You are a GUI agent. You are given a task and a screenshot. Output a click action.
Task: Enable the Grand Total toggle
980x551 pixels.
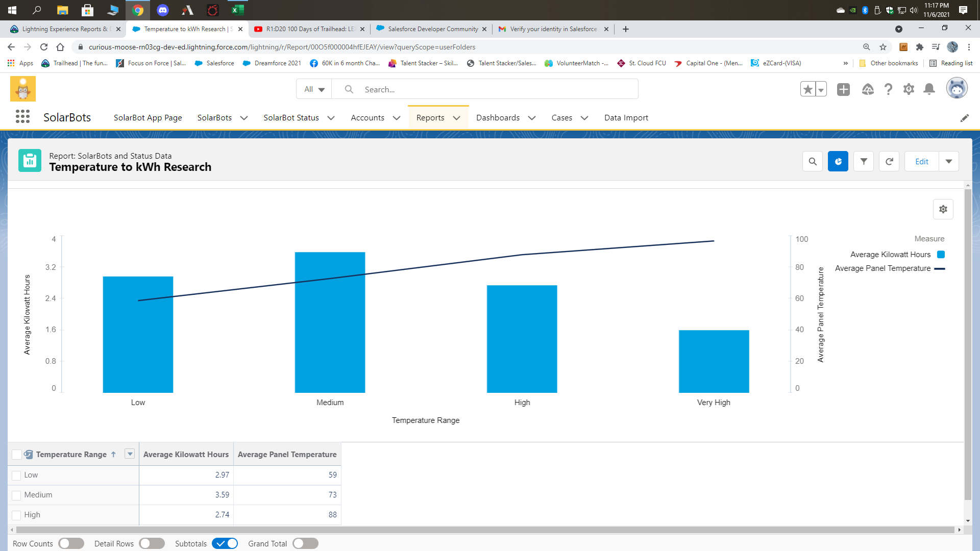pos(305,544)
